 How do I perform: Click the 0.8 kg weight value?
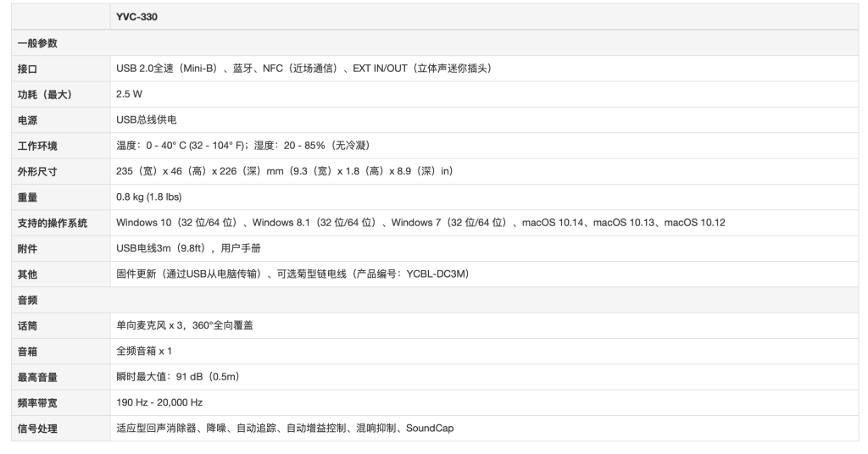[149, 197]
